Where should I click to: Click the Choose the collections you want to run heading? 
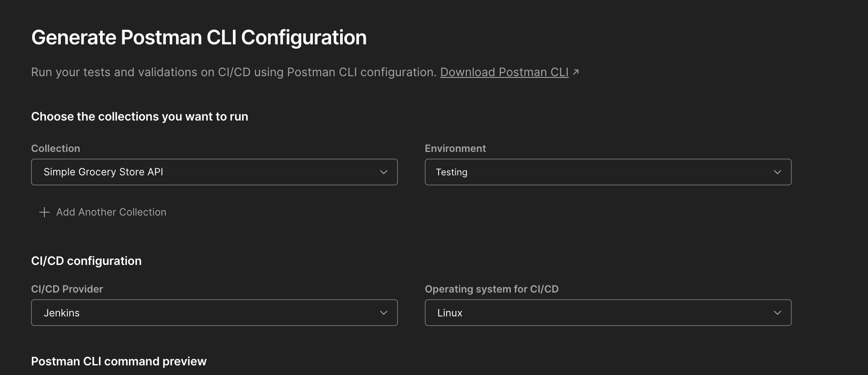(139, 116)
